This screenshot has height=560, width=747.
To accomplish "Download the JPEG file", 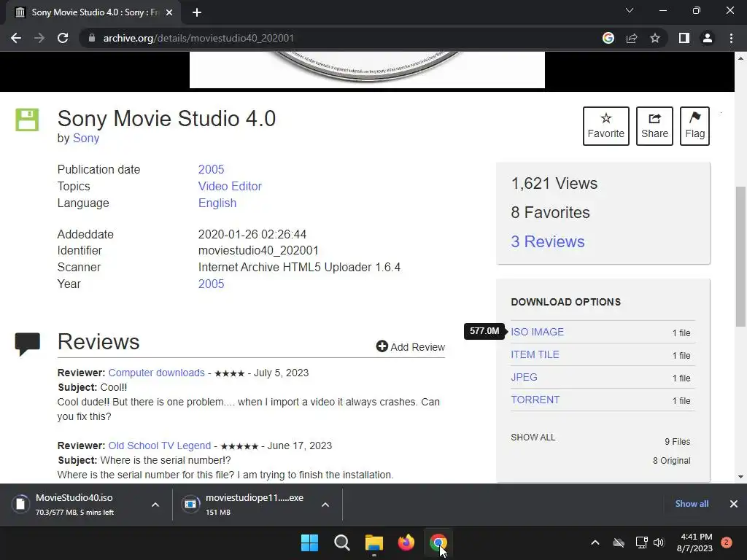I will [x=524, y=377].
